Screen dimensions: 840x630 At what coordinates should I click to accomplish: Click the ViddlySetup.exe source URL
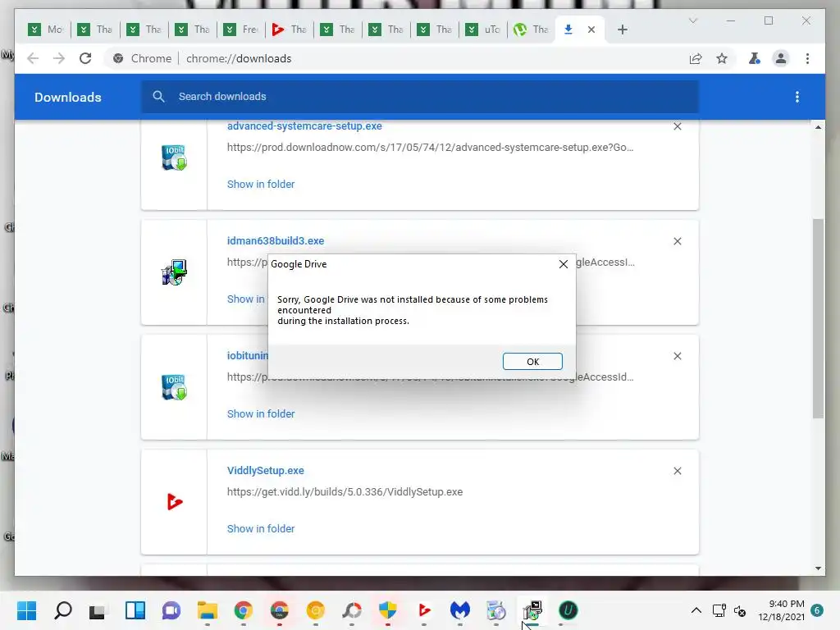(x=345, y=492)
